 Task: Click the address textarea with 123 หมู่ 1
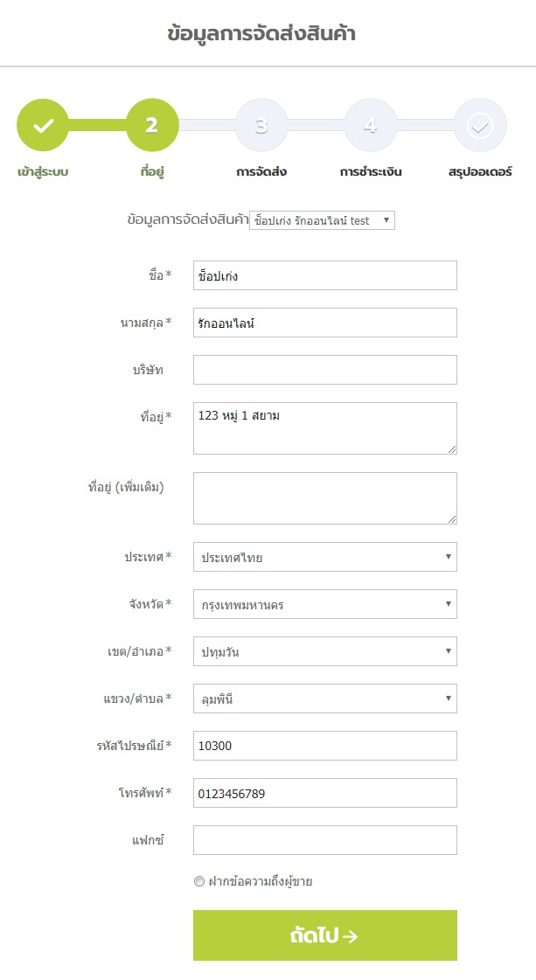coord(324,428)
